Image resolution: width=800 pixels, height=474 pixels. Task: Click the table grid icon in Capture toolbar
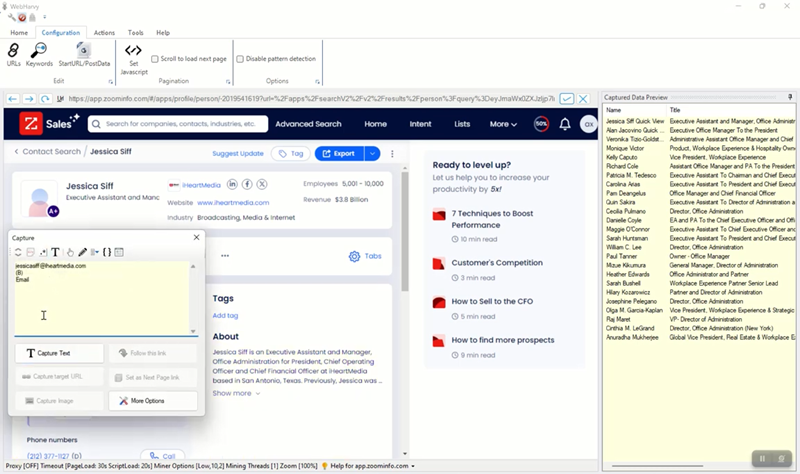(119, 252)
